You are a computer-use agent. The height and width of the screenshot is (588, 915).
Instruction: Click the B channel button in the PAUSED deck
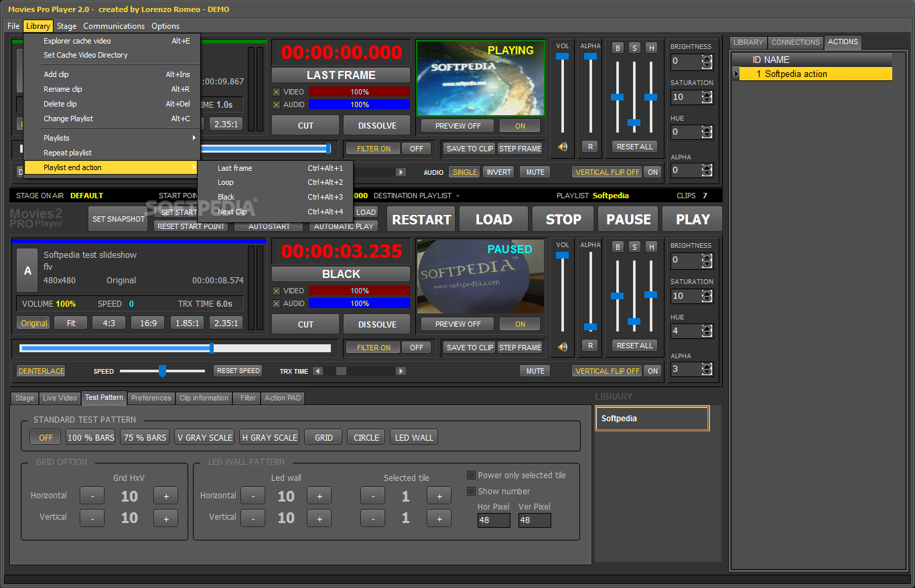click(618, 246)
